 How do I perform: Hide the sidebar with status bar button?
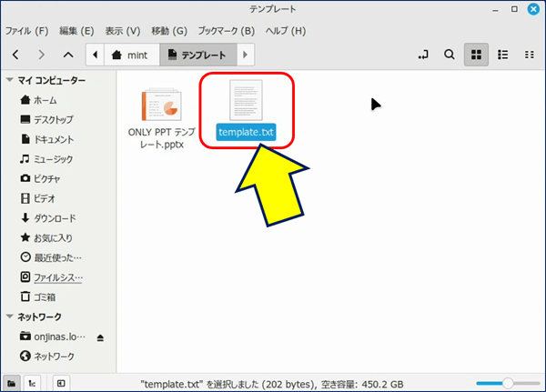pyautogui.click(x=61, y=384)
